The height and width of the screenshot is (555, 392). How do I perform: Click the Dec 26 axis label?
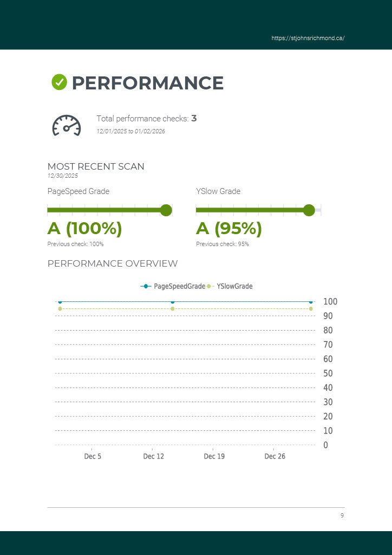click(275, 456)
